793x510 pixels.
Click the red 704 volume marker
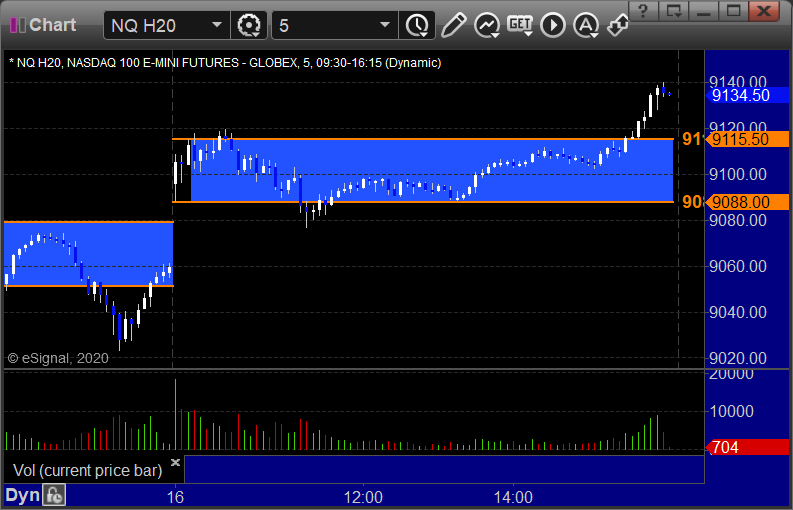(x=747, y=447)
